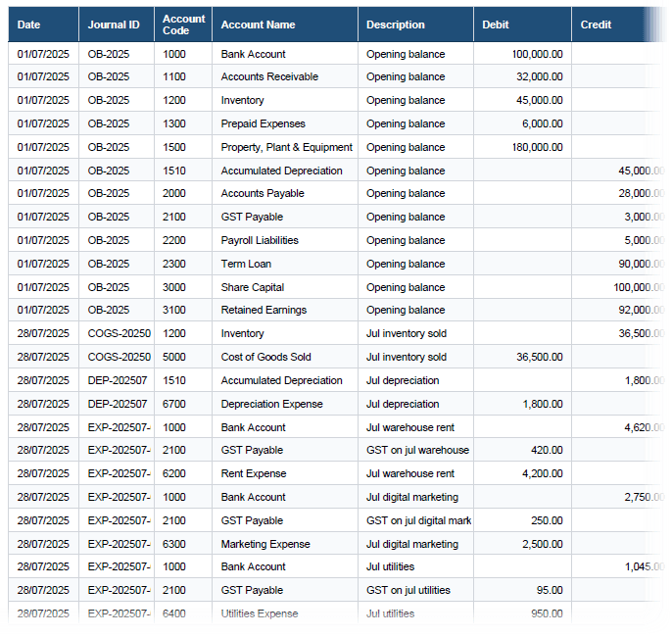Click the 92,000 credit amount

pyautogui.click(x=642, y=310)
